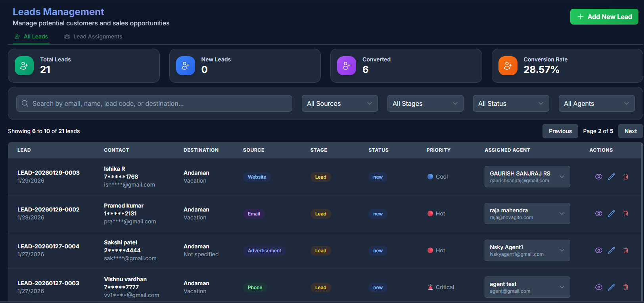The height and width of the screenshot is (303, 644).
Task: View Ishika R lead with eye icon
Action: point(599,177)
